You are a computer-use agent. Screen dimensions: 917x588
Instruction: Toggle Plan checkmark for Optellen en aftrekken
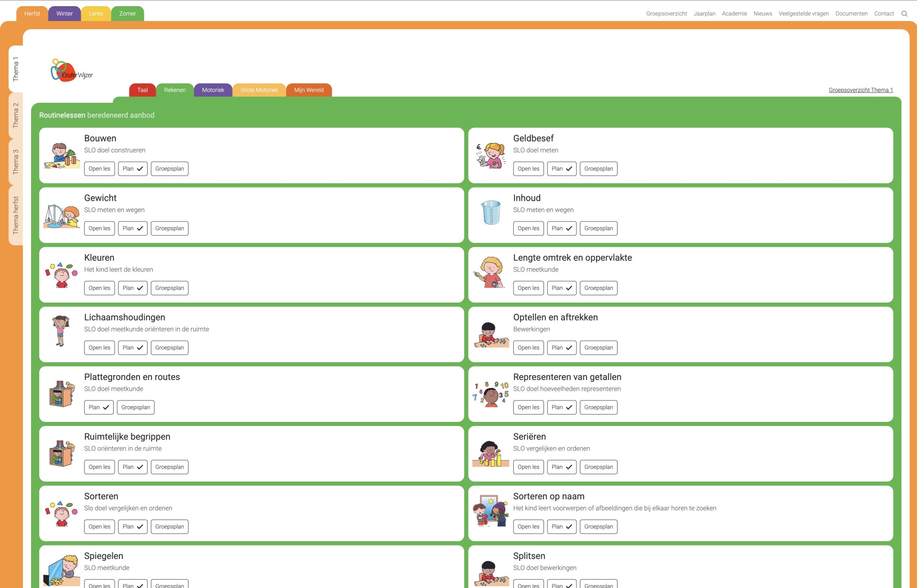(562, 348)
